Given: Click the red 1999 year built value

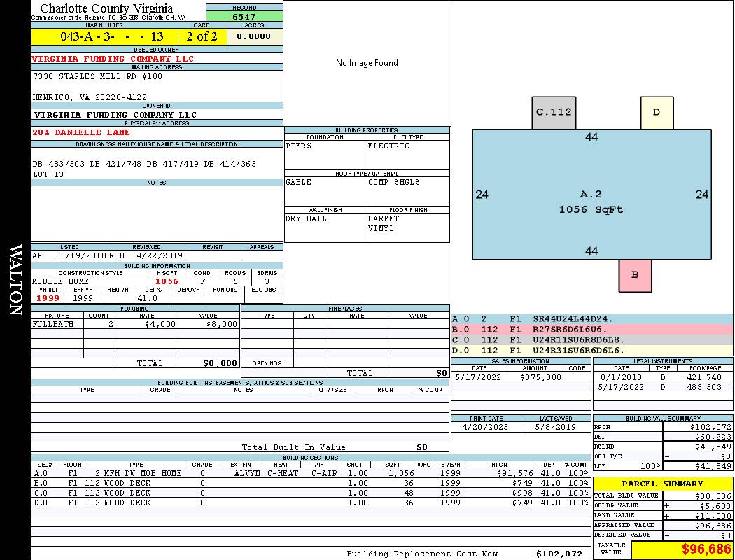Looking at the screenshot, I should point(49,298).
